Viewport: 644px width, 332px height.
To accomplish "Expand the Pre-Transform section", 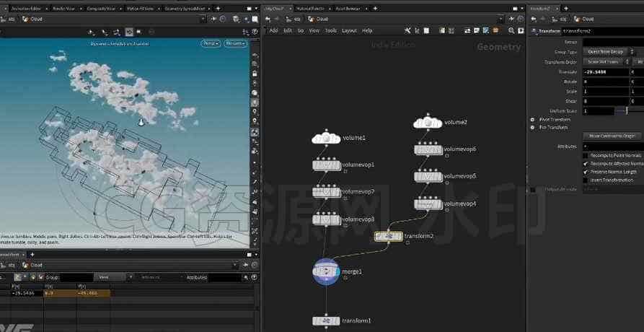I will pos(533,128).
